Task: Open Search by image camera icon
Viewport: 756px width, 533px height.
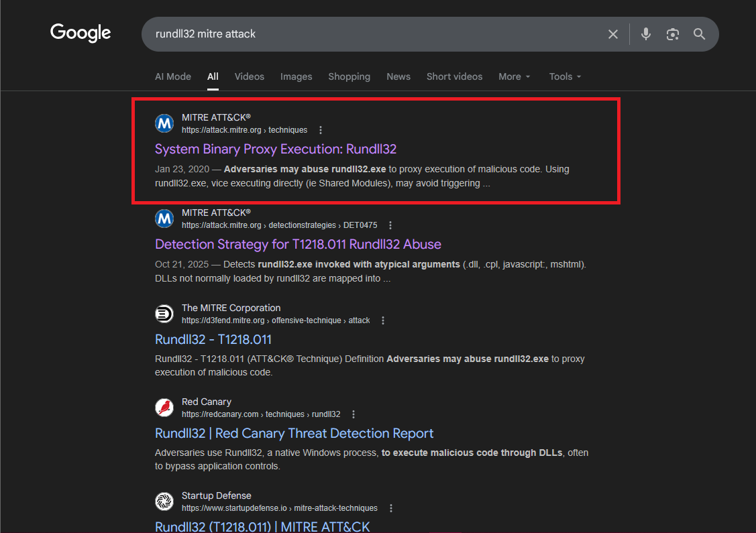Action: point(672,34)
